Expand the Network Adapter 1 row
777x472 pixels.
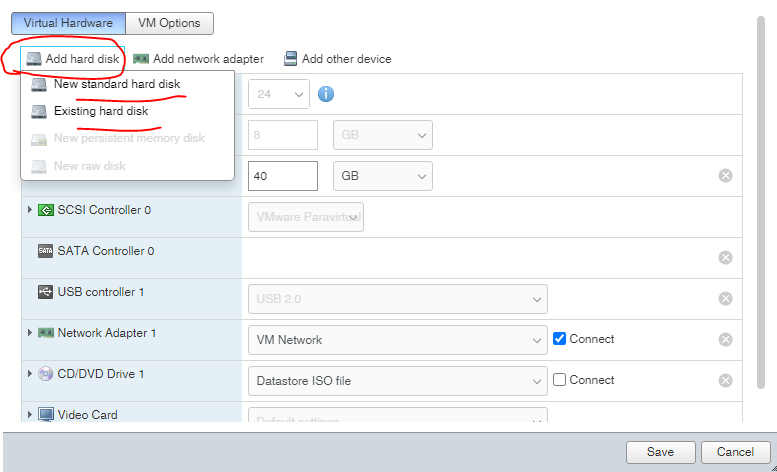tap(29, 333)
